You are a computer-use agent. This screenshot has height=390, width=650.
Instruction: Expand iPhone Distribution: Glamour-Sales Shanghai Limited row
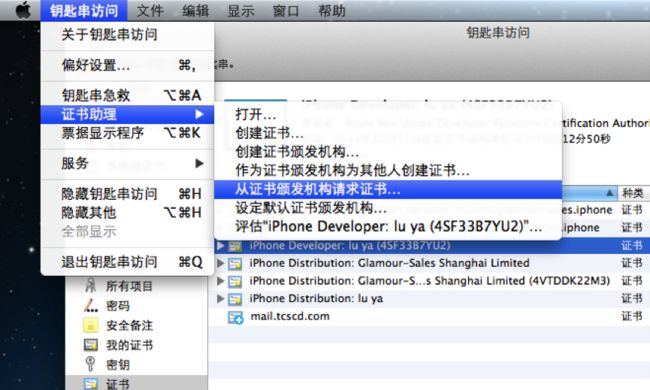(221, 263)
